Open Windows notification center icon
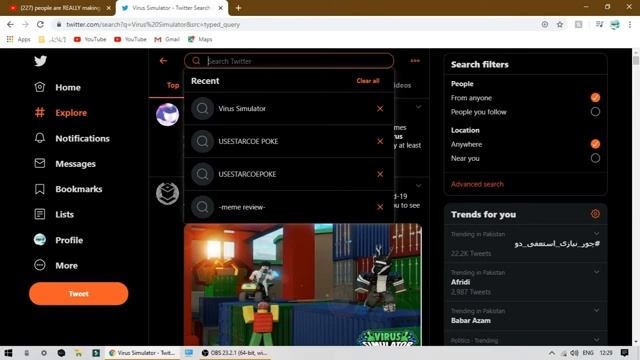The height and width of the screenshot is (360, 640). click(x=624, y=353)
